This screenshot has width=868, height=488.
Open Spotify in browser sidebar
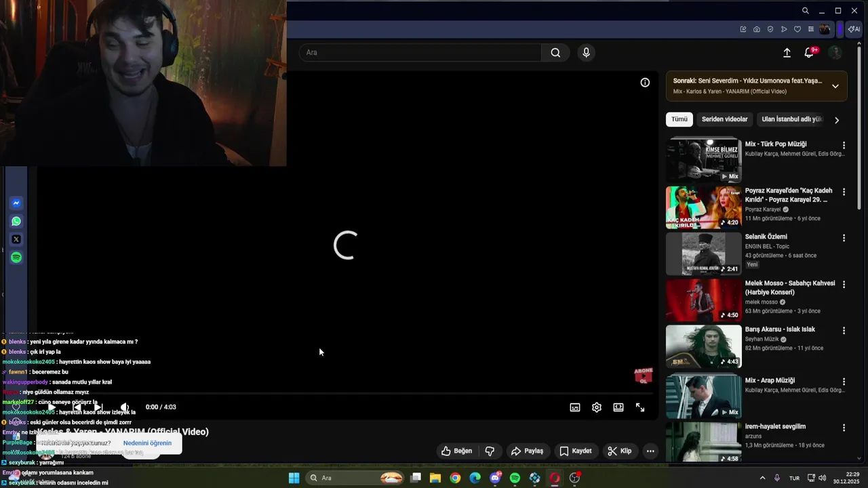(x=16, y=258)
